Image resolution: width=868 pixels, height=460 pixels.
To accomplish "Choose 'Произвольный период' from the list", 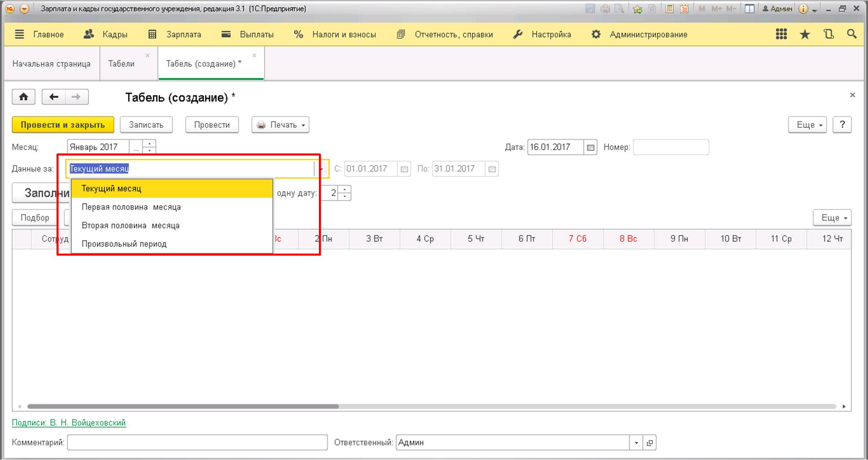I will click(x=124, y=244).
